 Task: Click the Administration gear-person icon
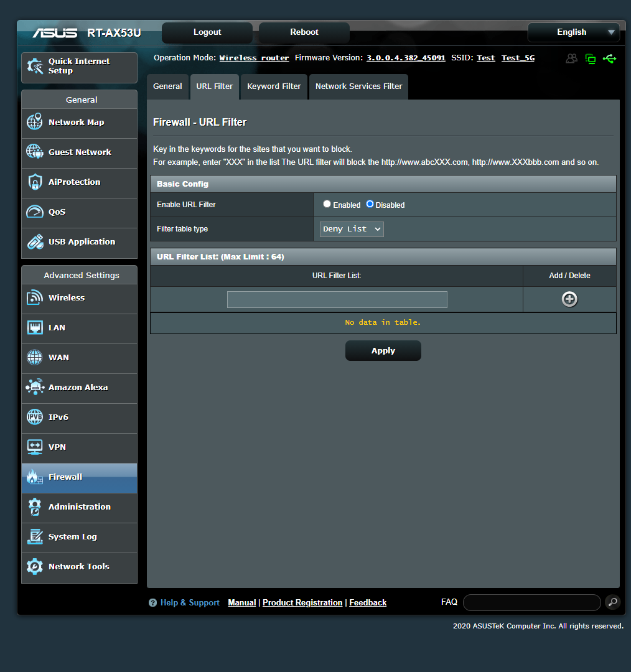35,506
